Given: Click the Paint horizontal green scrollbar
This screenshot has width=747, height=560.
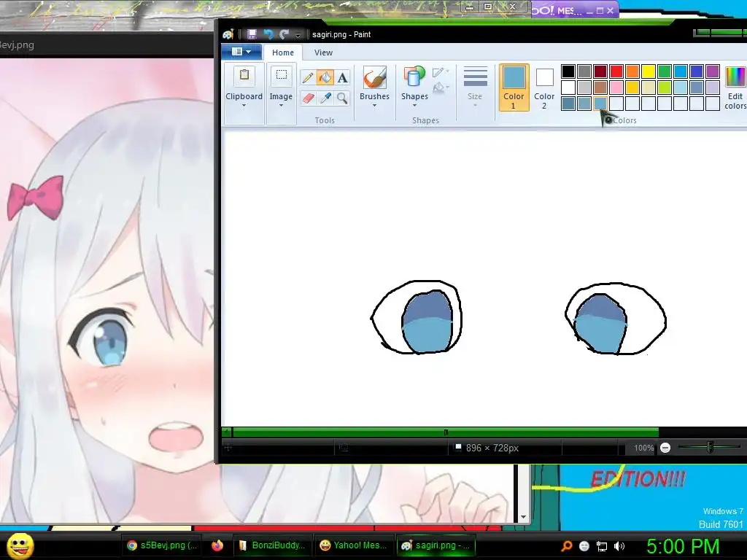Looking at the screenshot, I should (446, 432).
